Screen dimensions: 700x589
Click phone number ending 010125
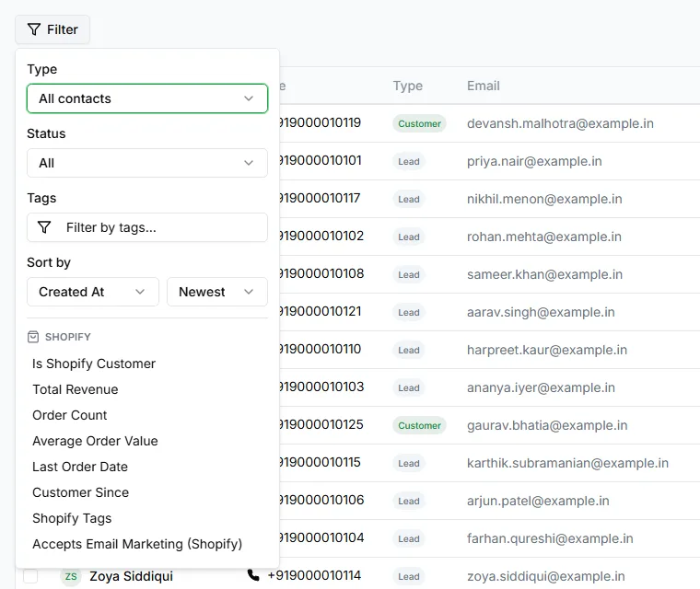click(x=321, y=424)
